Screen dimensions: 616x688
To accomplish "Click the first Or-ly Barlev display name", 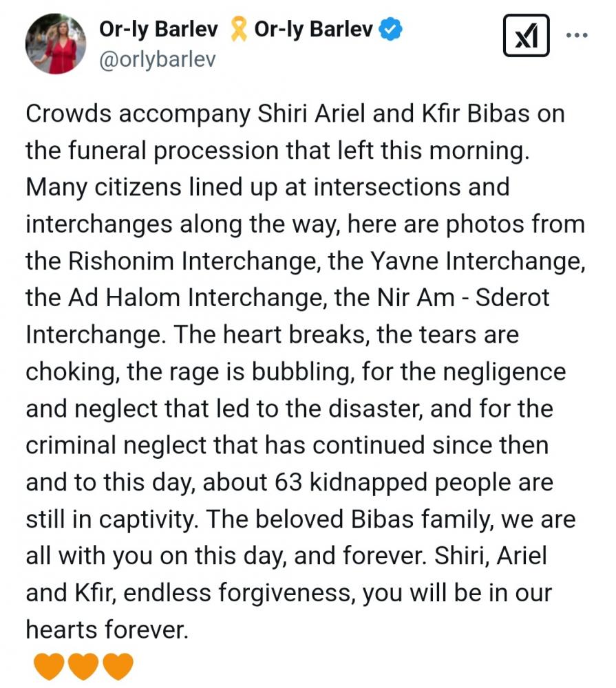I will 158,30.
